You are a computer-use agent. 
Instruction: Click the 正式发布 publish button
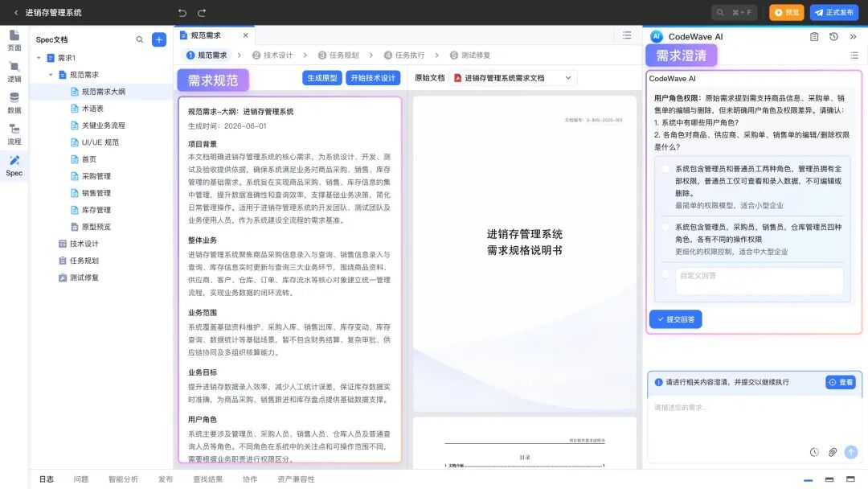pyautogui.click(x=833, y=12)
